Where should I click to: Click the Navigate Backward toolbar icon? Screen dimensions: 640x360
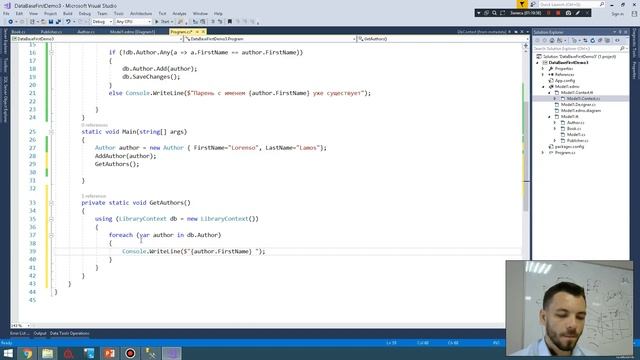(11, 22)
